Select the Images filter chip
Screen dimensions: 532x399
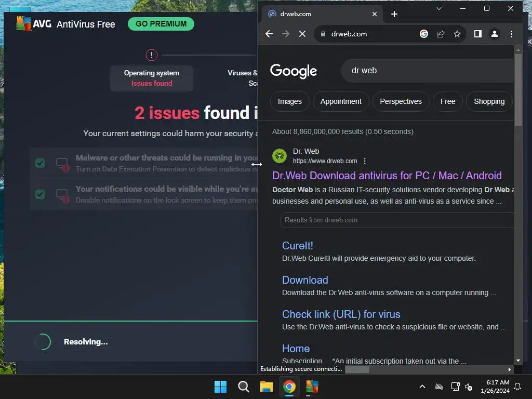click(290, 101)
